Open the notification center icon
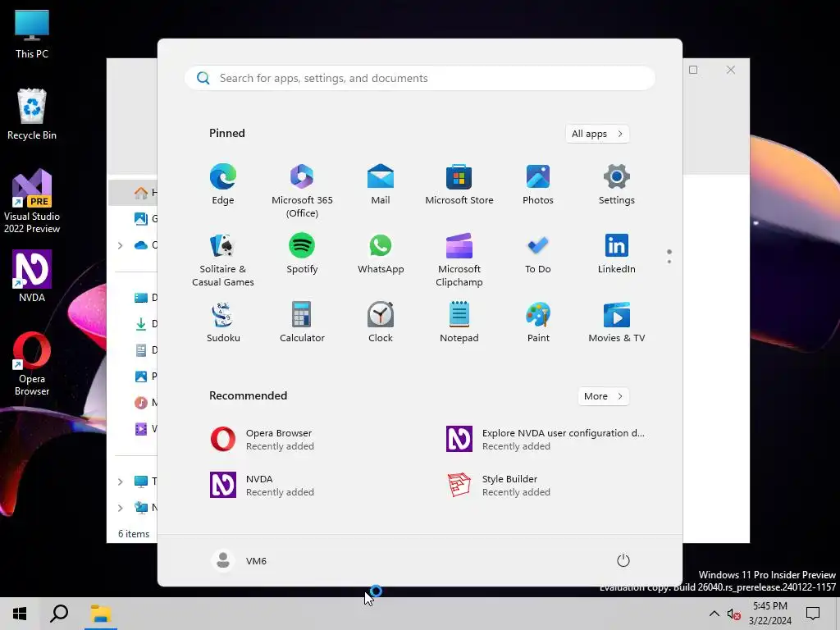This screenshot has height=630, width=840. (813, 614)
